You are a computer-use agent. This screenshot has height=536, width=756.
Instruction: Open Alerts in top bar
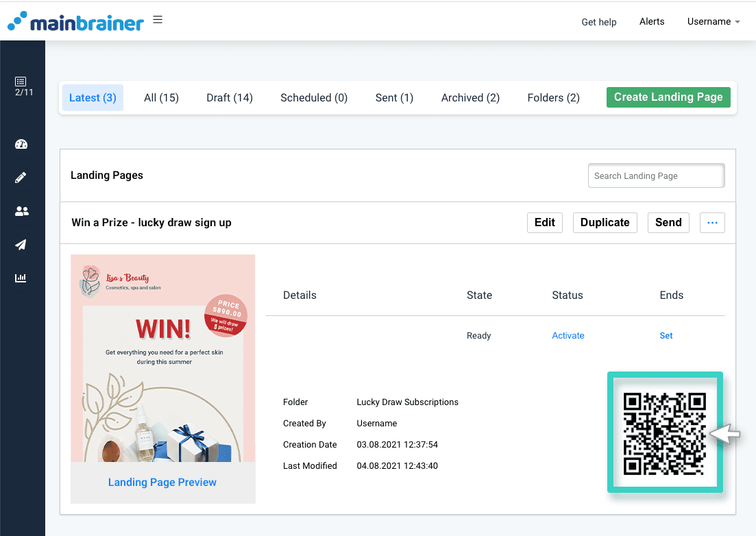point(652,22)
